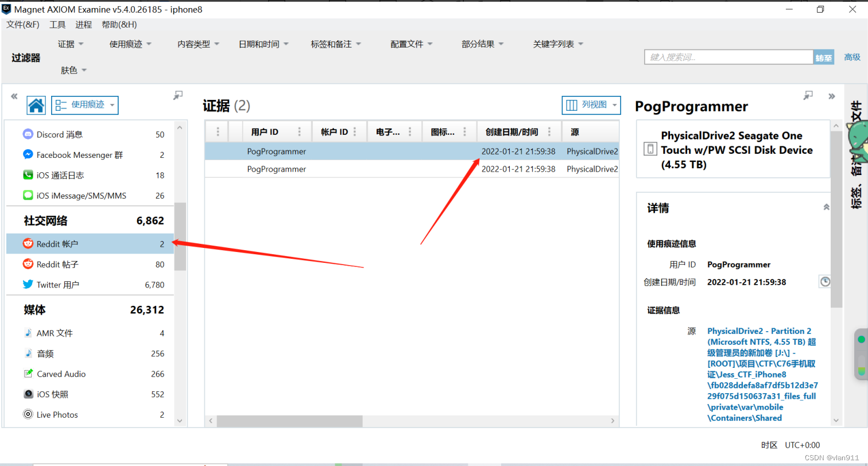The height and width of the screenshot is (466, 868).
Task: Click the Live Photos icon
Action: 28,414
